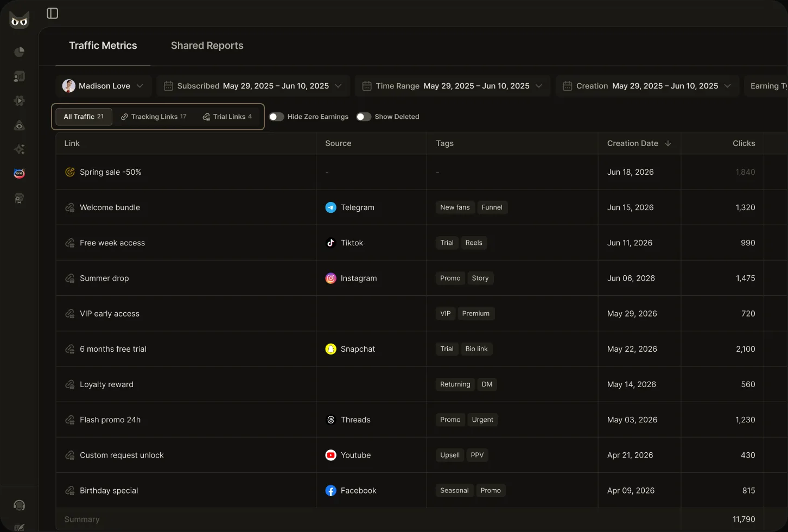Select the Welcome bundle link name
Image resolution: width=788 pixels, height=532 pixels.
110,207
